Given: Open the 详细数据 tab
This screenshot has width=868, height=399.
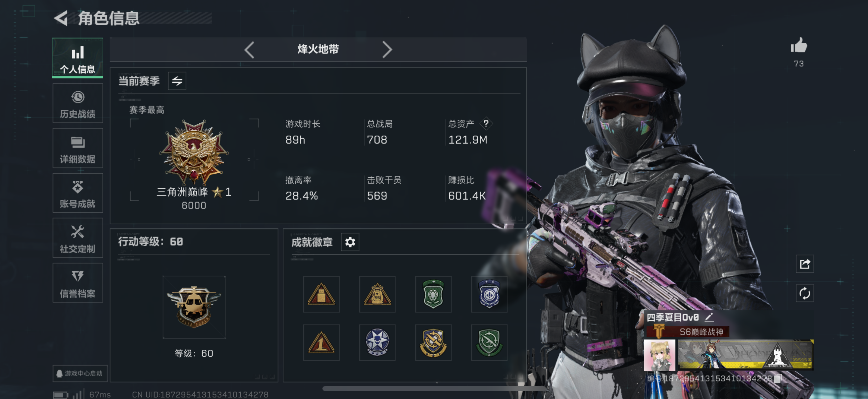Looking at the screenshot, I should click(77, 148).
